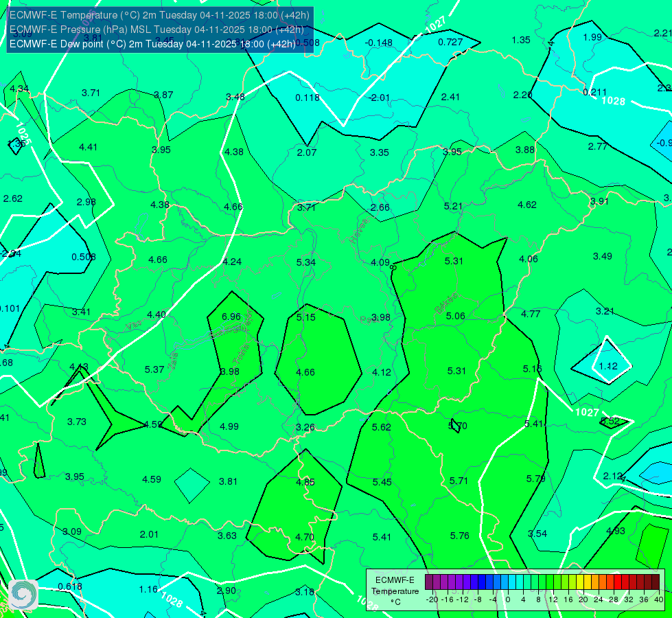This screenshot has width=672, height=618.
Task: Click the 5.34 temperature value
Action: 305,262
